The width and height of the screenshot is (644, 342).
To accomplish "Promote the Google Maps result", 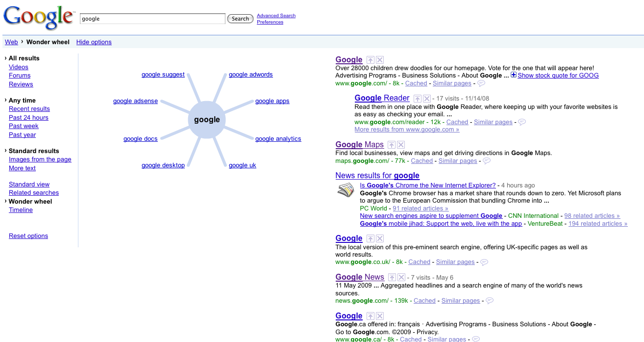I will click(x=392, y=145).
